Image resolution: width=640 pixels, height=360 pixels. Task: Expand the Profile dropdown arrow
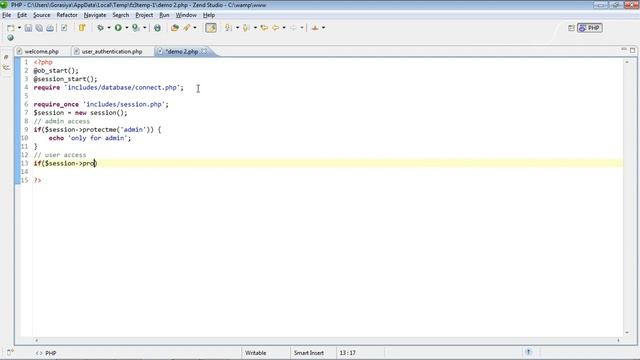tap(144, 28)
